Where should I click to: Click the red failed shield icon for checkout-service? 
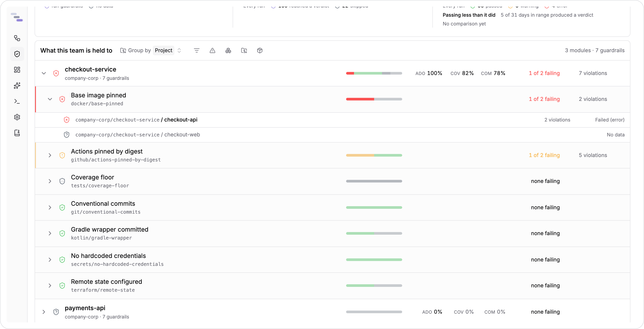pyautogui.click(x=56, y=73)
